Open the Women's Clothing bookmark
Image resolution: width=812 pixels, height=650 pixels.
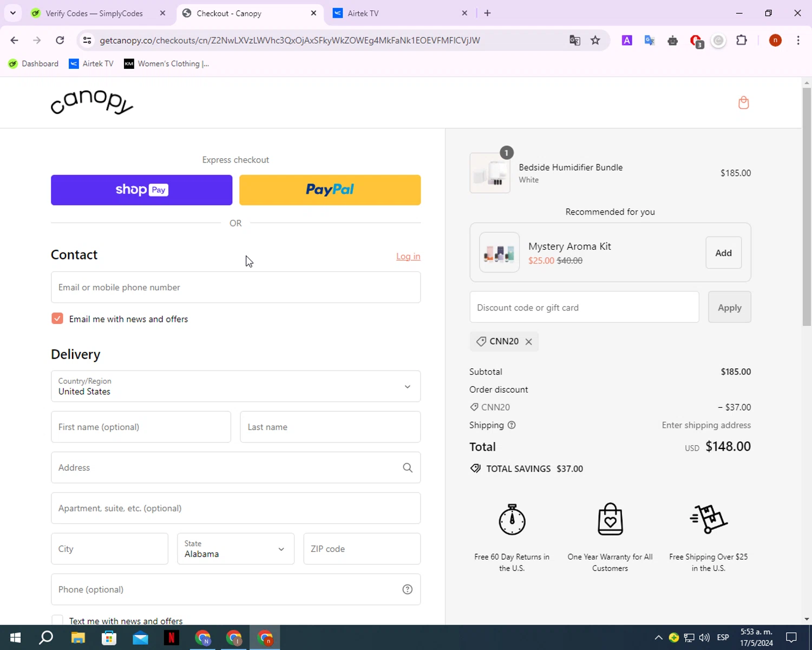coord(167,63)
